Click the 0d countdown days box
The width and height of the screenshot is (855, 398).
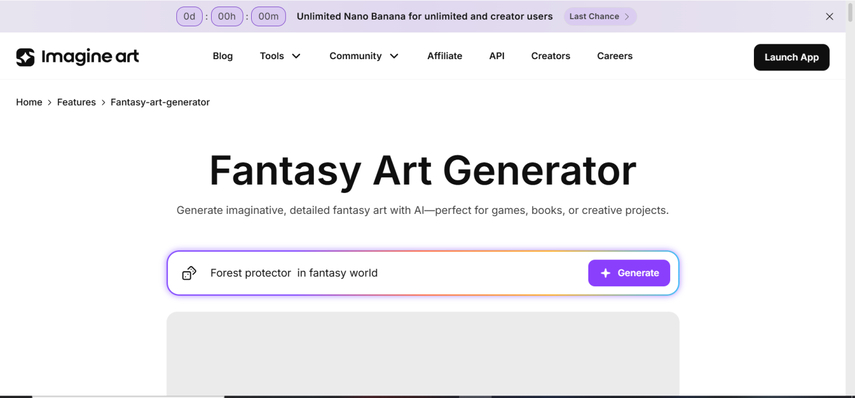(x=189, y=16)
